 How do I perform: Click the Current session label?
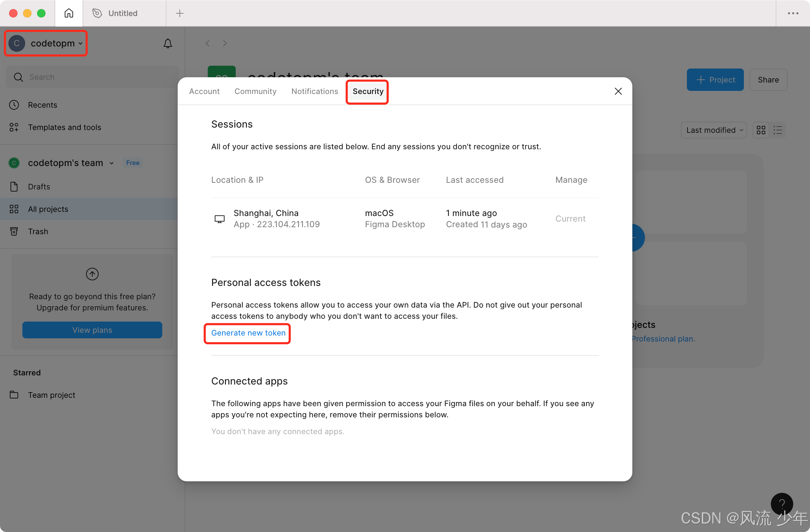pyautogui.click(x=570, y=219)
